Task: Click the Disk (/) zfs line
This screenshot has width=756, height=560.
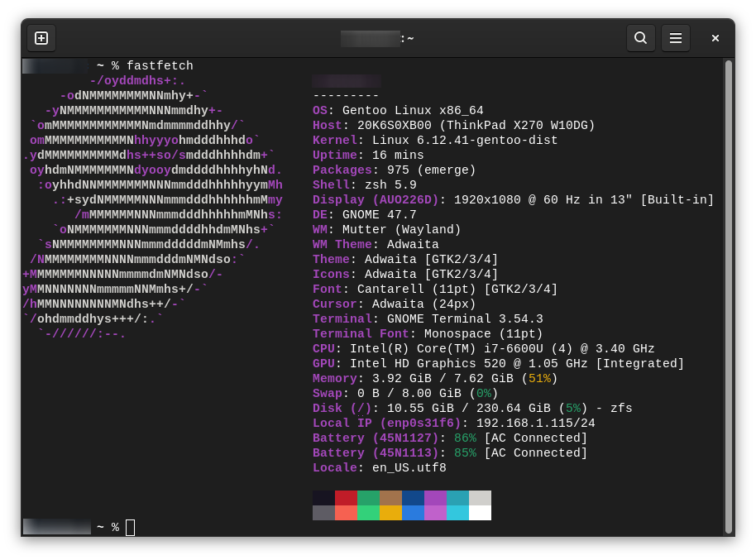Action: 472,409
